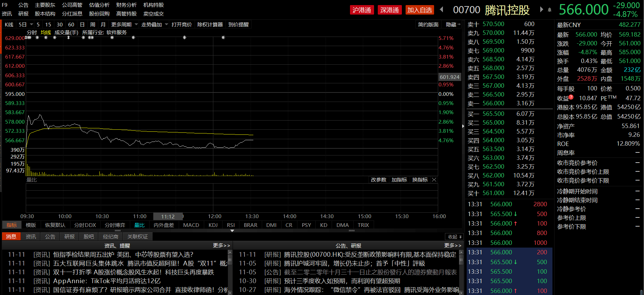
Task: Click the 沪港通 button
Action: [x=362, y=10]
